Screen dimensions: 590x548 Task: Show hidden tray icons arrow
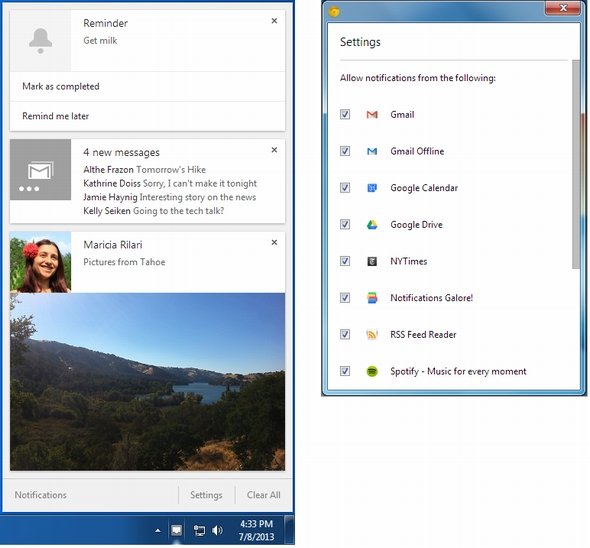[x=158, y=531]
